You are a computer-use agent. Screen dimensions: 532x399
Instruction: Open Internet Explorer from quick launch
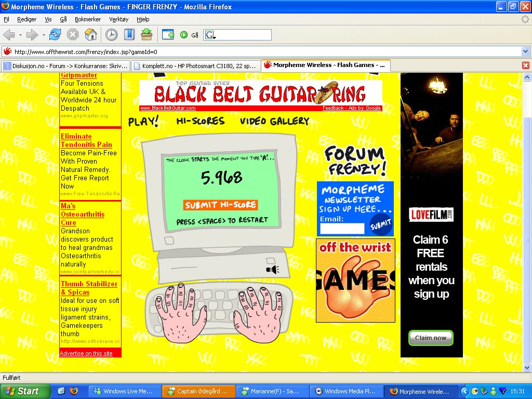61,391
